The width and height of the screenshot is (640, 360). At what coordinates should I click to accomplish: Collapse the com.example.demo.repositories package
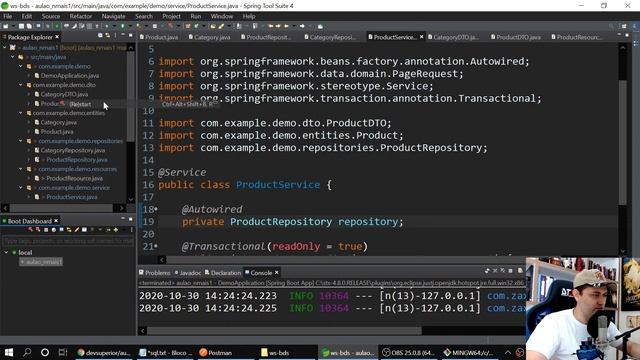(x=21, y=141)
